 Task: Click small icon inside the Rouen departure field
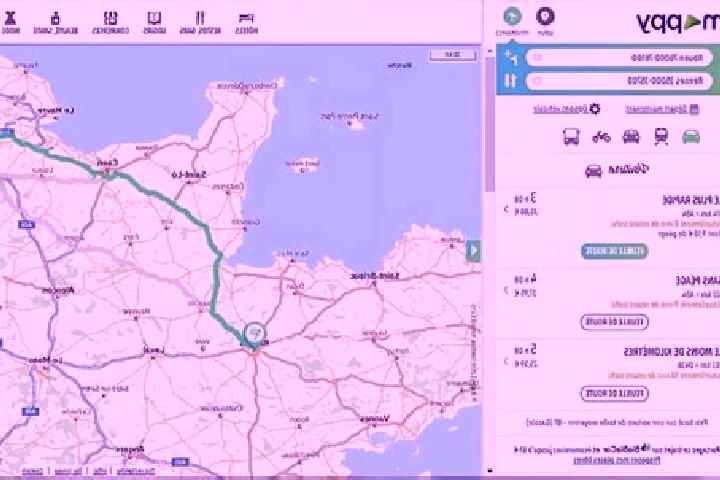click(537, 58)
